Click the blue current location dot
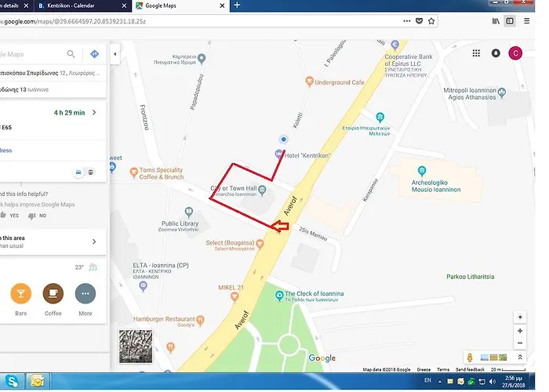Image resolution: width=549 pixels, height=392 pixels. 284,140
